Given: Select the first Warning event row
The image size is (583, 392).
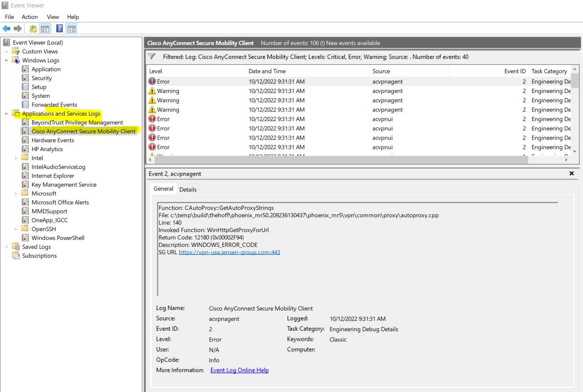Looking at the screenshot, I should point(359,91).
